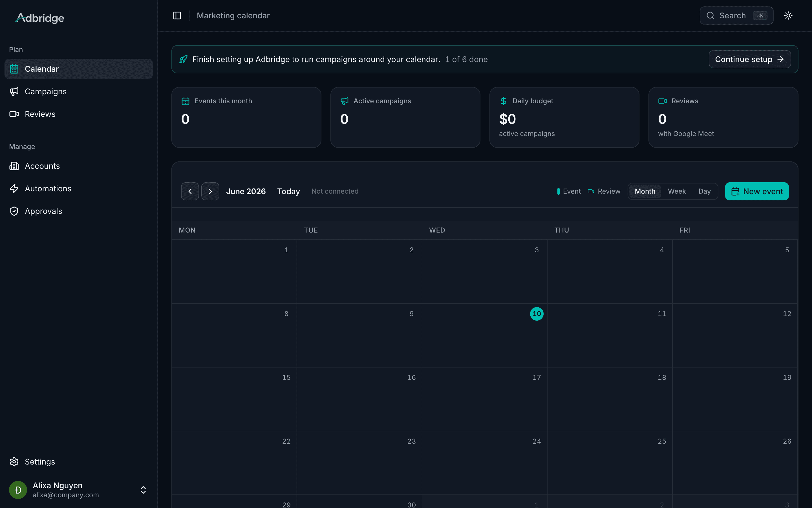Screen dimensions: 812x508
Task: Create a New event
Action: coord(757,191)
